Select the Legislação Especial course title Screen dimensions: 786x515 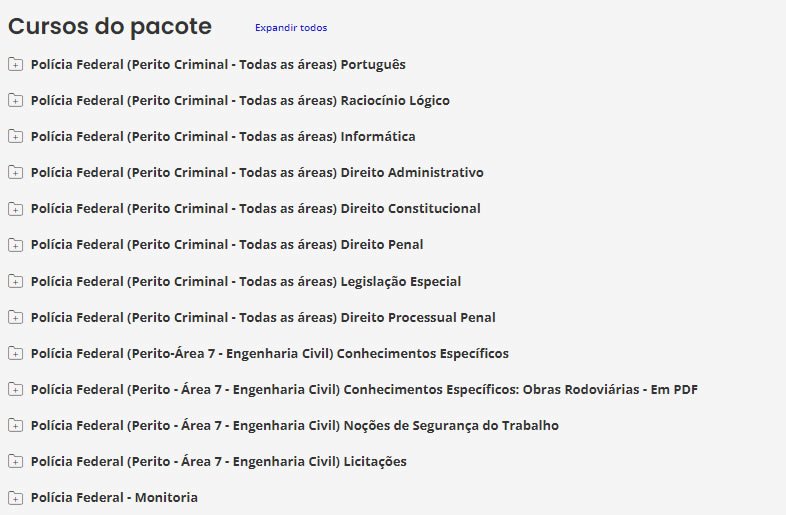click(x=246, y=282)
